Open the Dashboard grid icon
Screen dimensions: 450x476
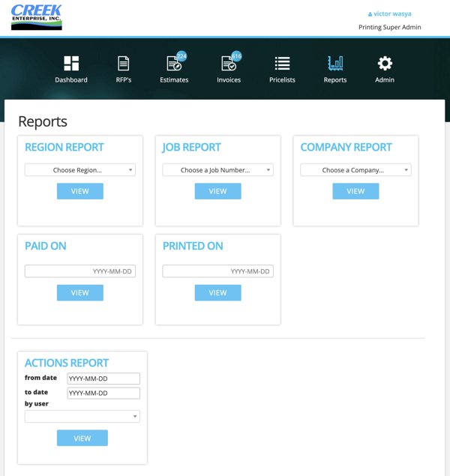pos(71,64)
